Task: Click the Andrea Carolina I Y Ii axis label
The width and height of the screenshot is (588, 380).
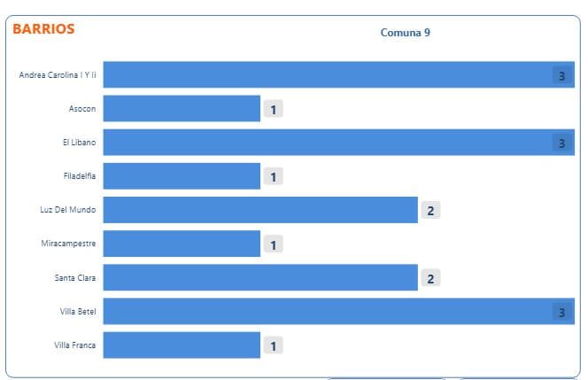Action: [x=58, y=75]
